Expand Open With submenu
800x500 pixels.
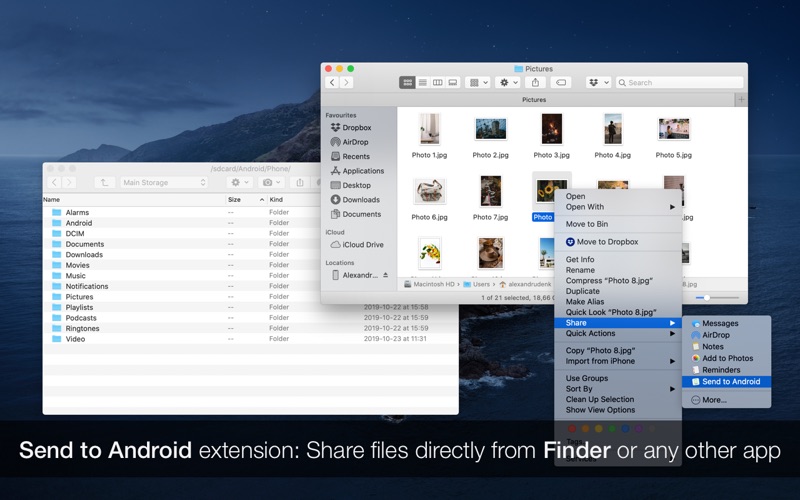click(618, 207)
